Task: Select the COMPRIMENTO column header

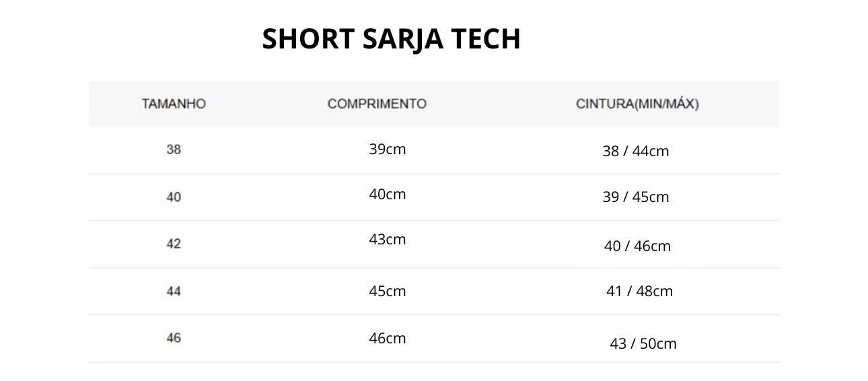Action: (x=377, y=104)
